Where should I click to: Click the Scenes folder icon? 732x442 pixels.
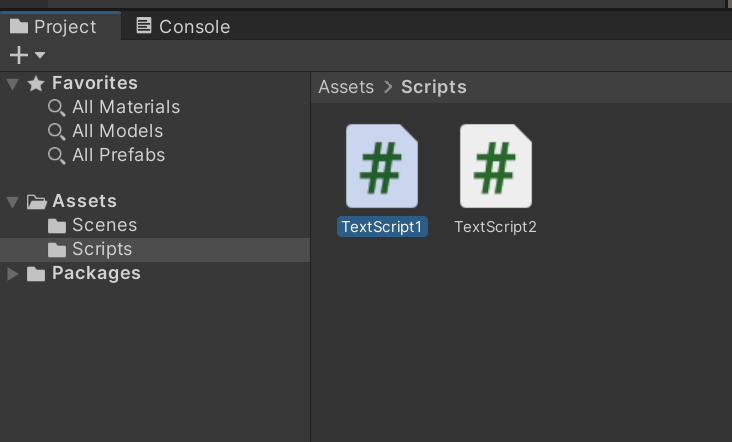(x=56, y=226)
